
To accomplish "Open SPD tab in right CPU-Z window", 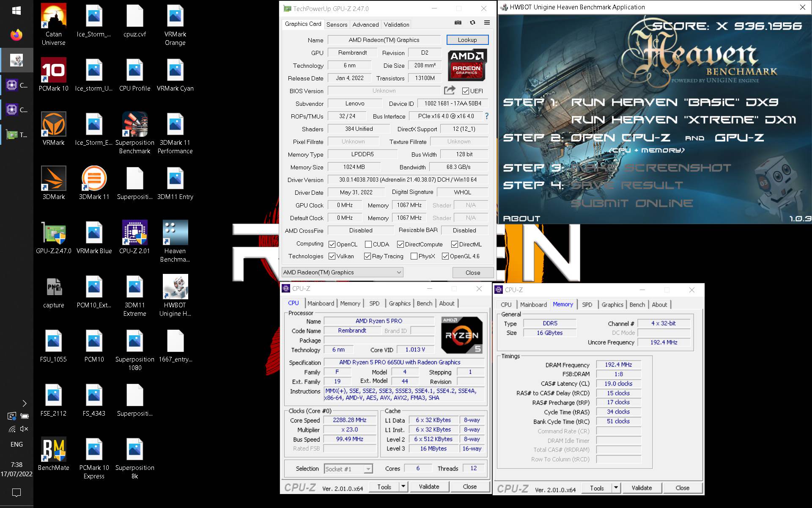I will coord(587,304).
